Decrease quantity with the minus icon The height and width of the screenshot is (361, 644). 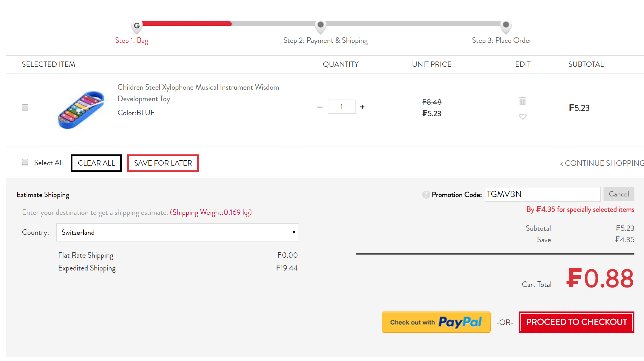[320, 107]
